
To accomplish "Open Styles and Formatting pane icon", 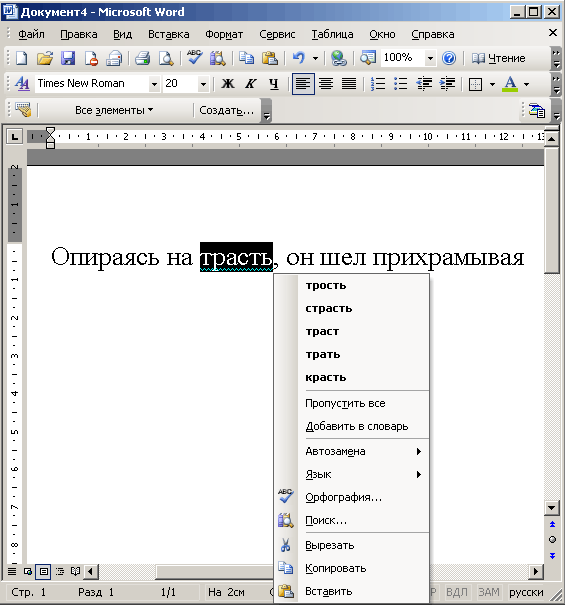I will pos(22,83).
